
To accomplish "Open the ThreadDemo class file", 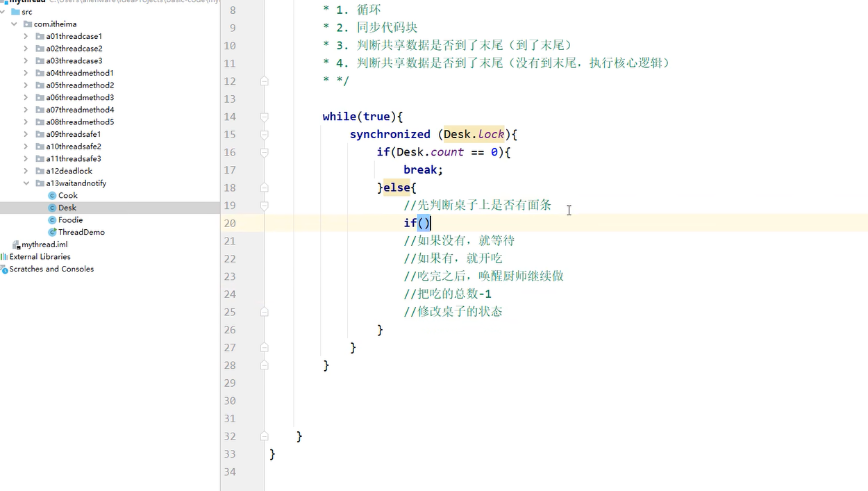I will click(x=81, y=232).
